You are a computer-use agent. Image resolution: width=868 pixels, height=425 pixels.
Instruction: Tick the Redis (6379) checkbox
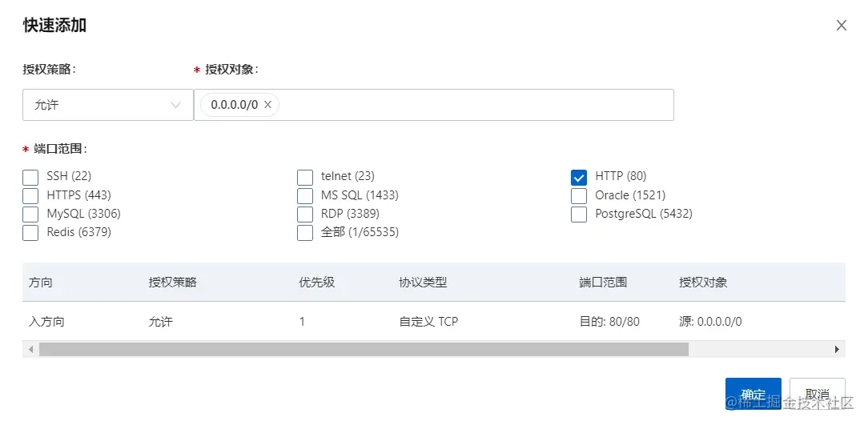click(x=31, y=233)
